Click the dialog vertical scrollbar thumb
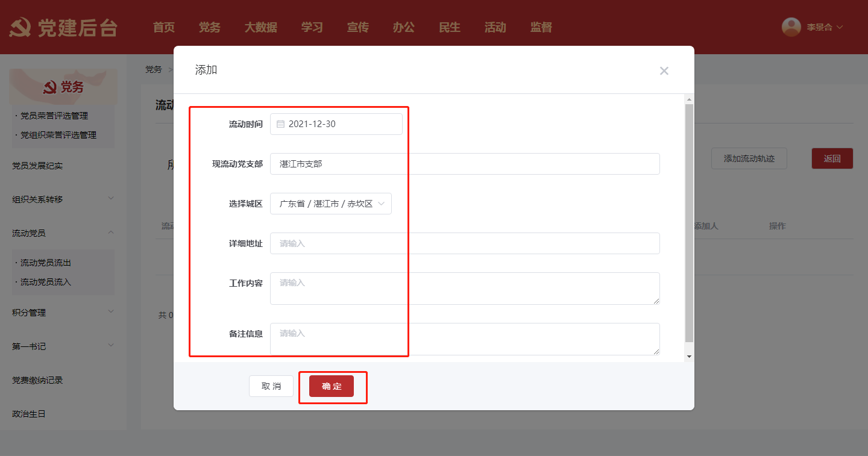 [689, 223]
